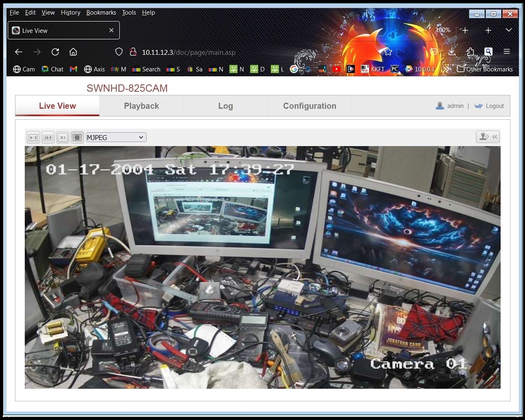Click the live camera video feed
The image size is (525, 420).
click(263, 267)
